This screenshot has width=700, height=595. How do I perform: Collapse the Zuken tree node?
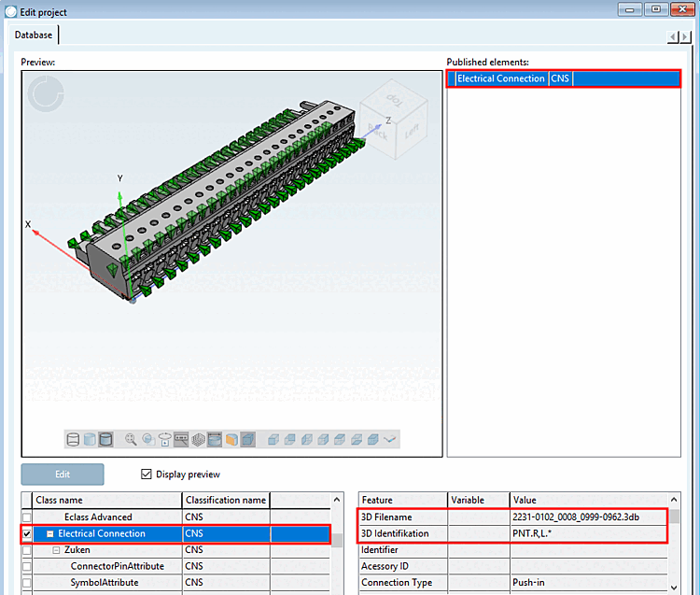tap(57, 550)
